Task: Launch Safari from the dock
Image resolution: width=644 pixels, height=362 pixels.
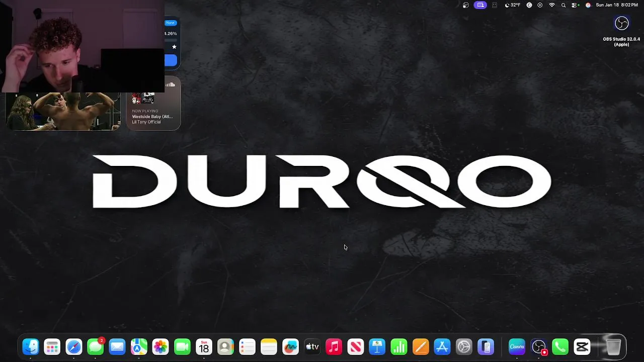Action: [74, 347]
